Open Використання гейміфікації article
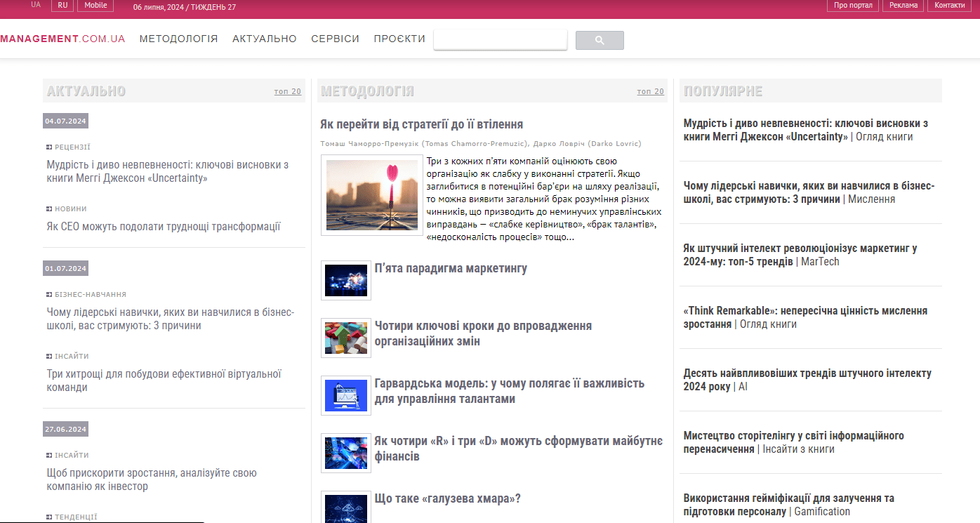 point(789,505)
